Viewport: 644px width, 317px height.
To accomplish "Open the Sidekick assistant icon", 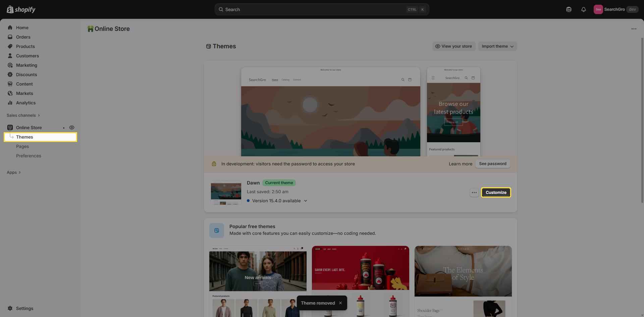I will click(x=569, y=9).
